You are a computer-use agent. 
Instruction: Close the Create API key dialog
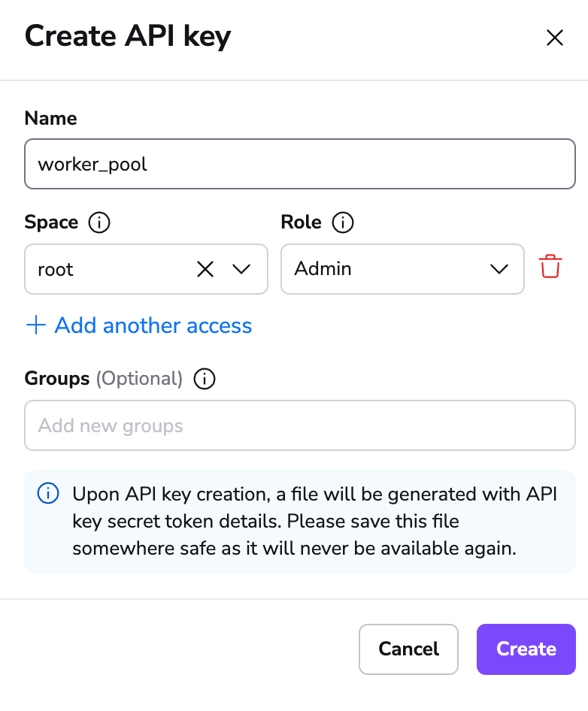(555, 37)
